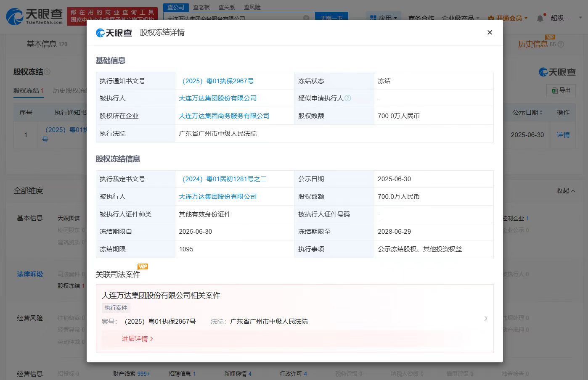This screenshot has height=380, width=588.
Task: Click help icon beside 历史信息 65
Action: tap(561, 44)
